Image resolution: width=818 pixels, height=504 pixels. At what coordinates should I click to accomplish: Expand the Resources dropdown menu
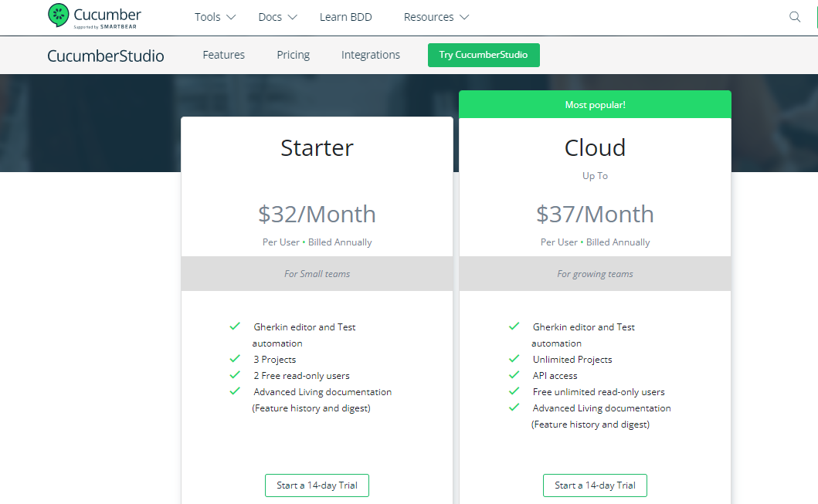436,17
